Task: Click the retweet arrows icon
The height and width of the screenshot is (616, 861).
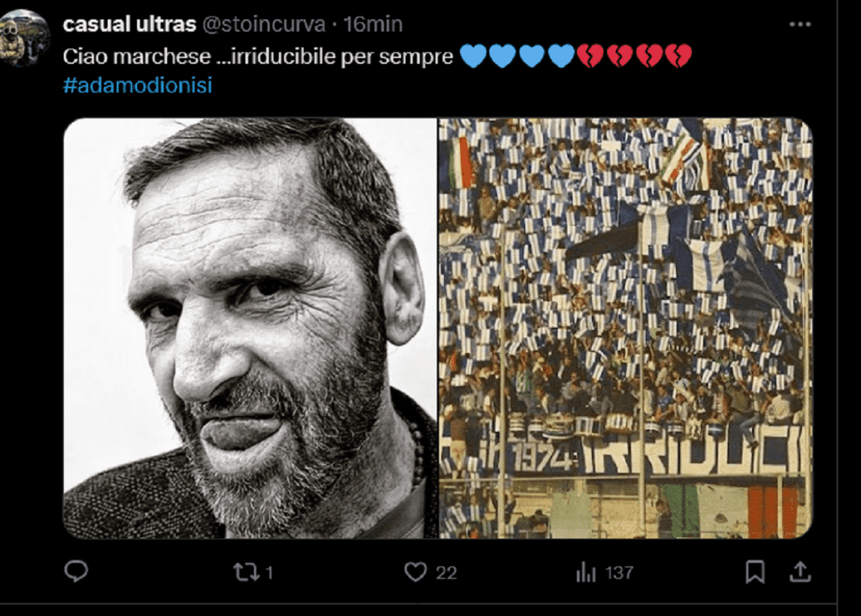Action: (x=246, y=572)
